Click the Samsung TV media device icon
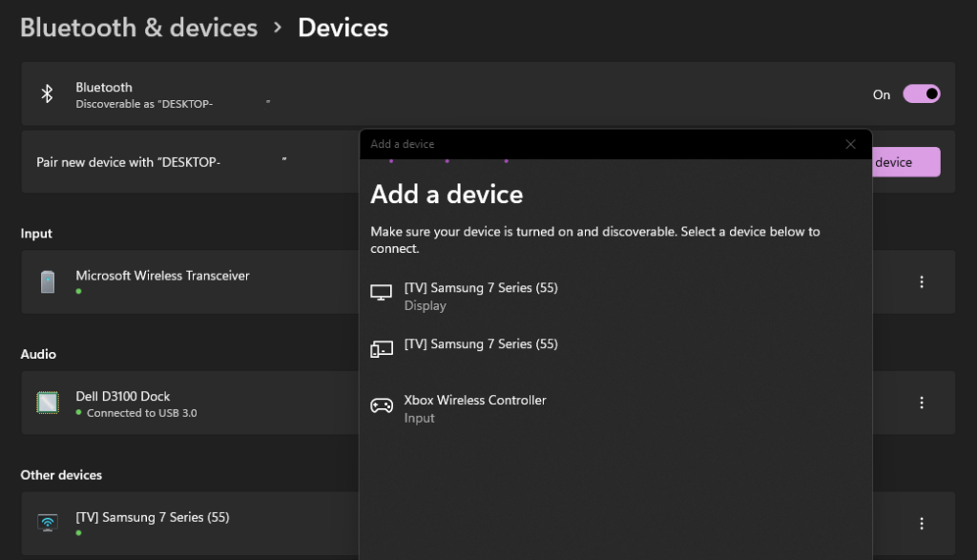 pos(382,349)
